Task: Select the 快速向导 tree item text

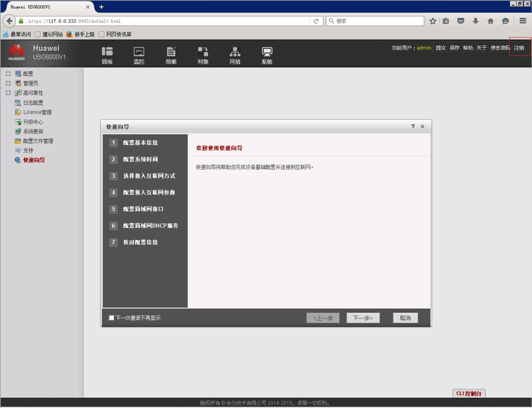Action: 34,160
